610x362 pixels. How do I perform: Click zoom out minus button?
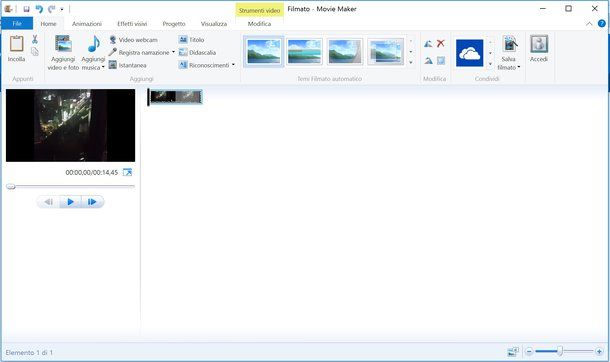[529, 352]
